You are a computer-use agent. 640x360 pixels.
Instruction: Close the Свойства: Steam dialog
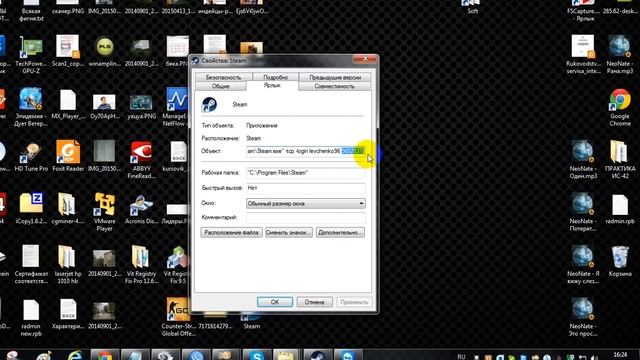364,59
